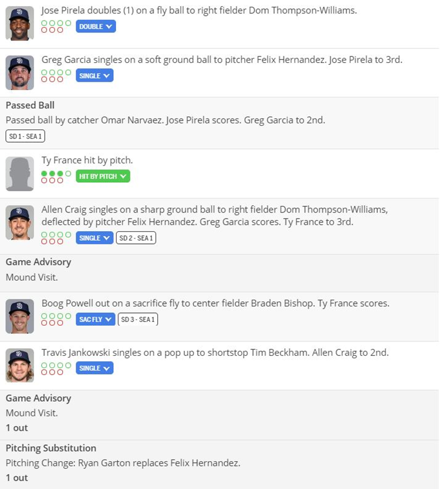The height and width of the screenshot is (489, 448).
Task: Click the SD 3 - SEA 1 score badge
Action: [138, 320]
